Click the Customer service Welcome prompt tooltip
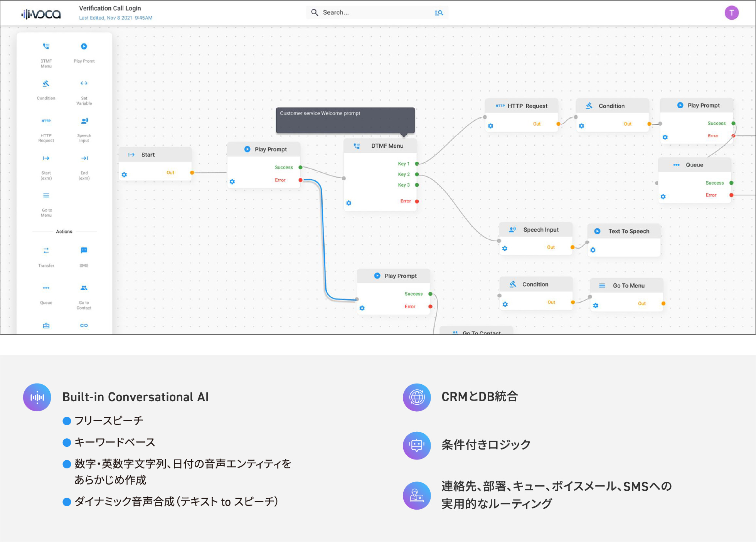 coord(345,120)
